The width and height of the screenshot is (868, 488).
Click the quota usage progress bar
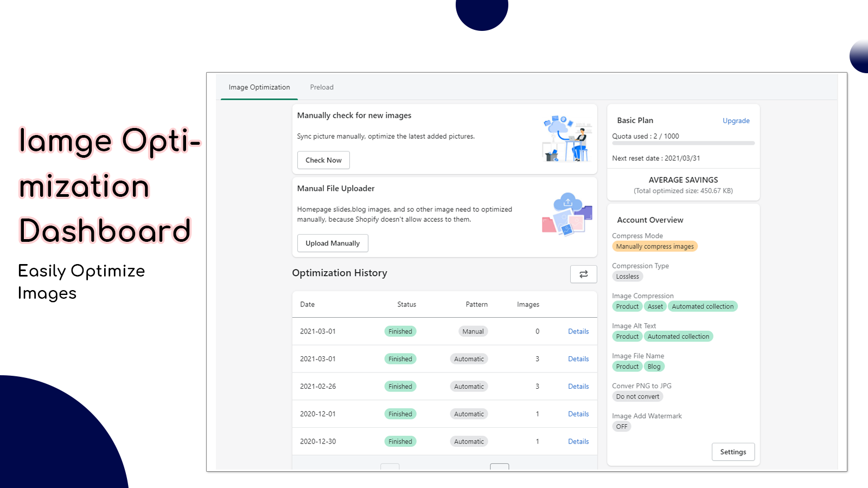click(x=683, y=143)
